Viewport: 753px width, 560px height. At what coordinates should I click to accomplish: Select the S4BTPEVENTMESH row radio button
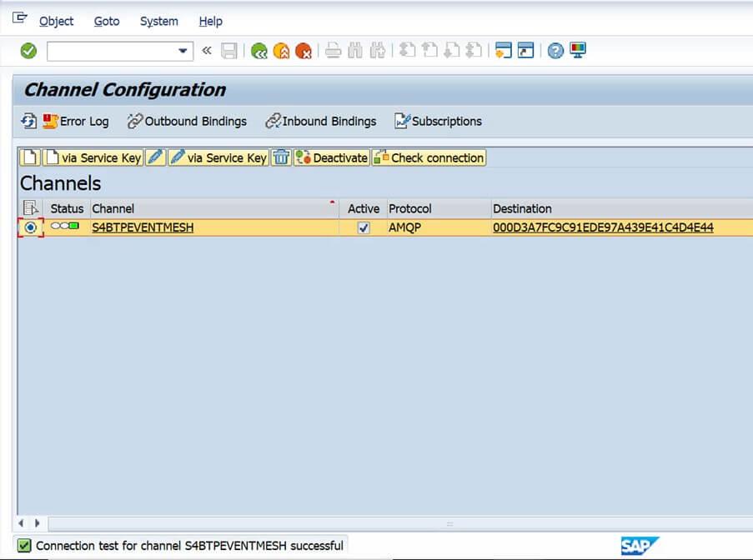click(x=30, y=227)
